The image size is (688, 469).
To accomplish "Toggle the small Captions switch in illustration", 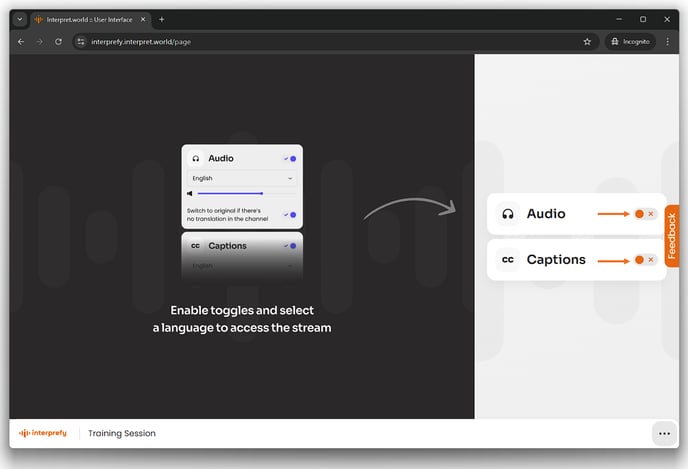I will click(290, 246).
